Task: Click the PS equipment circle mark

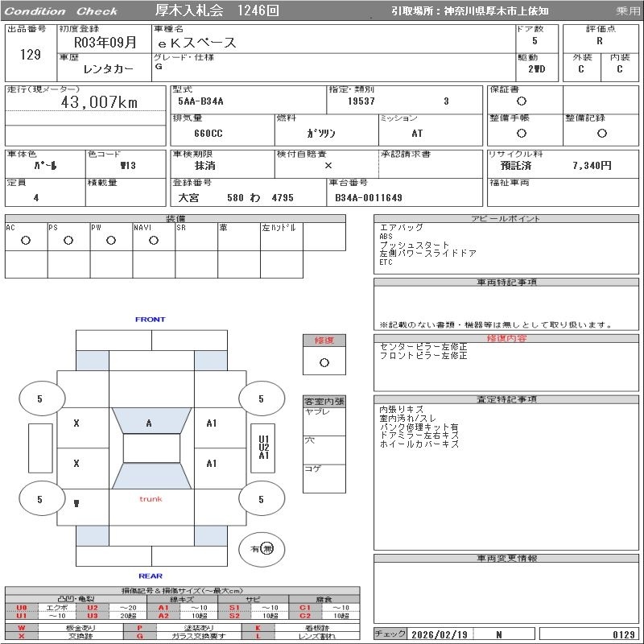Action: [x=68, y=240]
